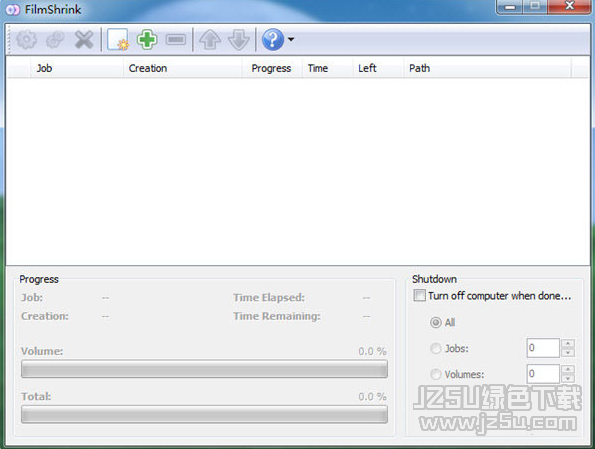
Task: Decrease the Jobs spinner value
Action: pyautogui.click(x=568, y=353)
